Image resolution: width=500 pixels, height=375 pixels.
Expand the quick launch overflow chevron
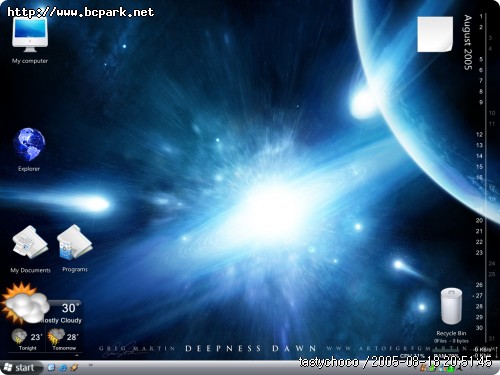tap(90, 365)
